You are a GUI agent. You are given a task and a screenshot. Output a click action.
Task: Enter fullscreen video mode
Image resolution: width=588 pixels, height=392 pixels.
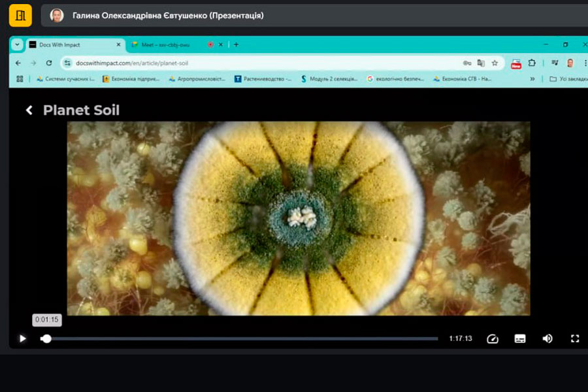575,338
